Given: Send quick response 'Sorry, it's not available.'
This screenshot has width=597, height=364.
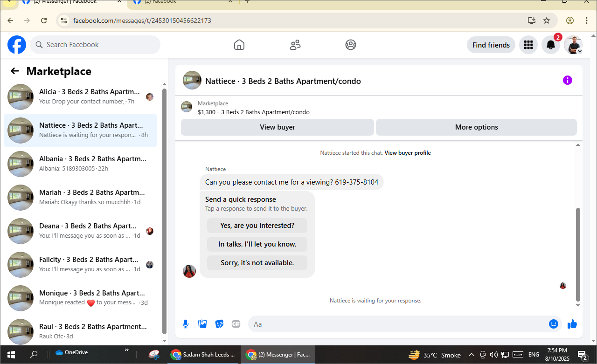Looking at the screenshot, I should tap(257, 263).
